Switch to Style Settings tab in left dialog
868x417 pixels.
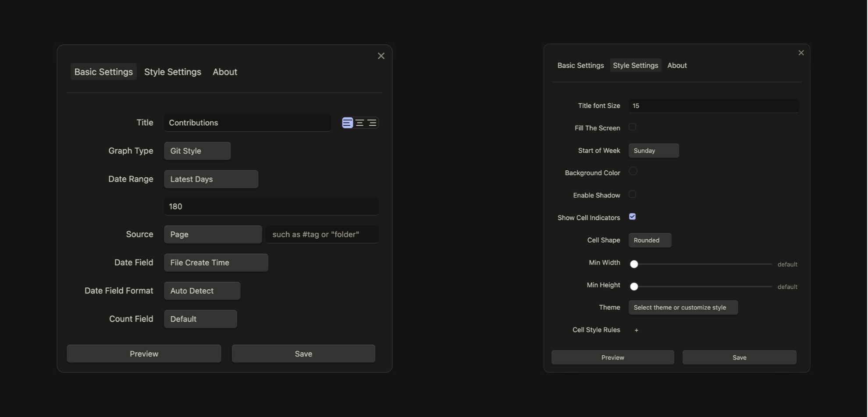(x=173, y=72)
